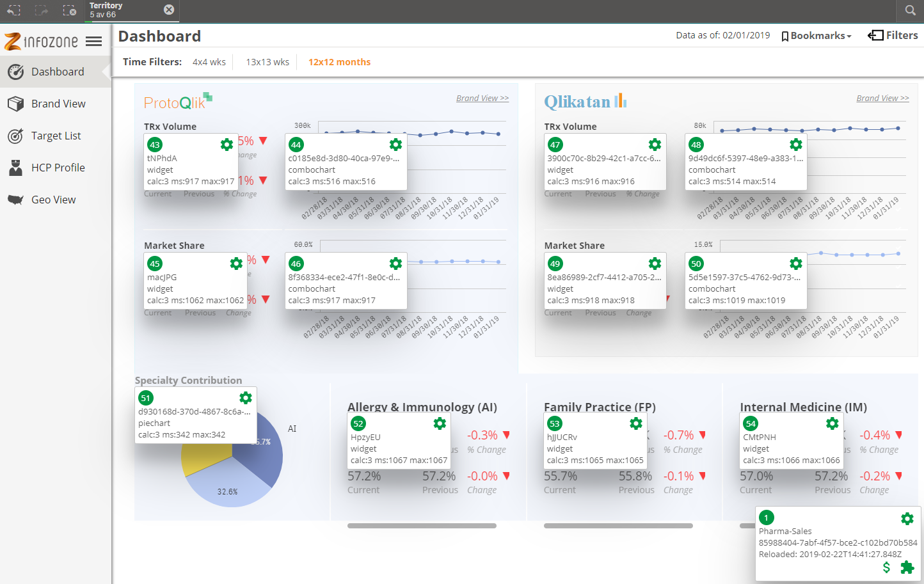Click the HCP Profile doctor icon
Viewport: 924px width, 584px height.
pos(15,168)
